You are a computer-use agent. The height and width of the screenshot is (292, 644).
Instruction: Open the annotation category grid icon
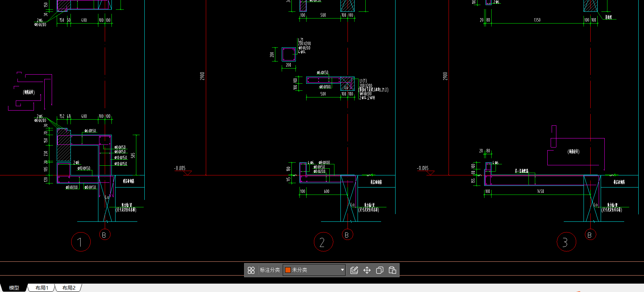click(251, 270)
